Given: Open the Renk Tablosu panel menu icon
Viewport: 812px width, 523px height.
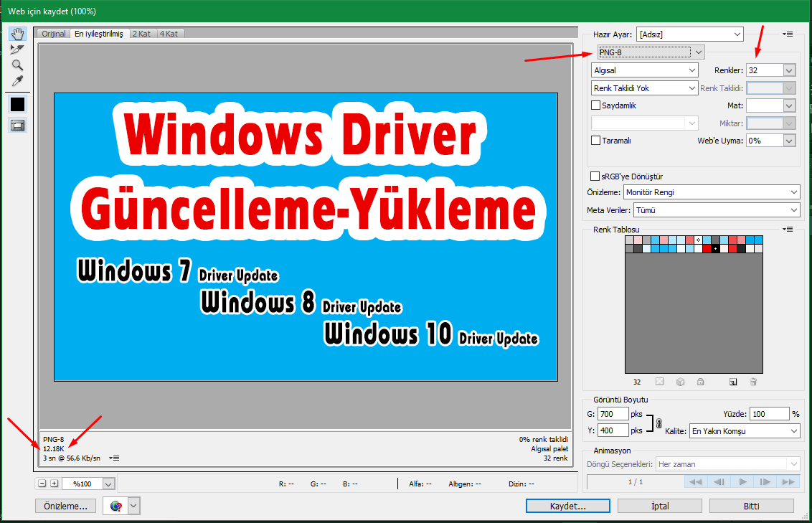Looking at the screenshot, I should pyautogui.click(x=788, y=229).
